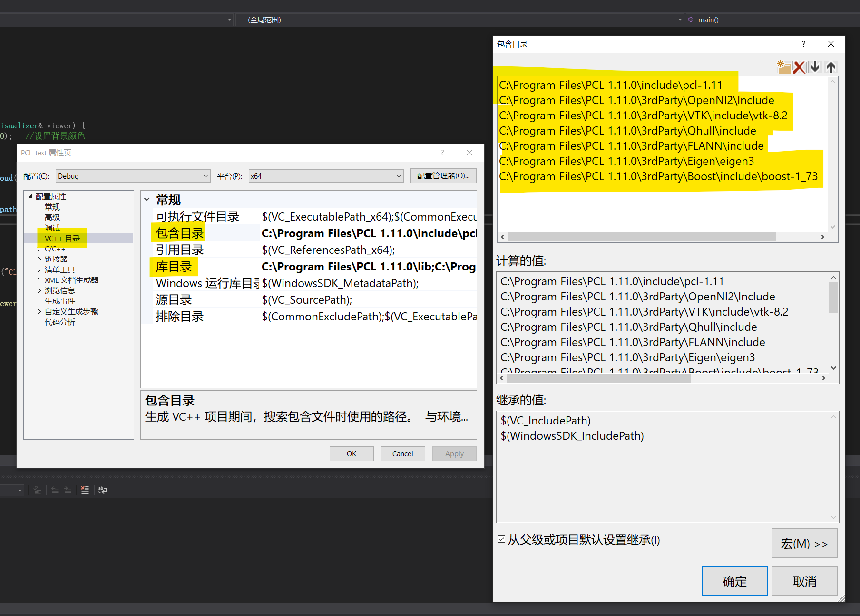Image resolution: width=860 pixels, height=616 pixels.
Task: Select the 高级 item in the property tree
Action: pyautogui.click(x=52, y=217)
